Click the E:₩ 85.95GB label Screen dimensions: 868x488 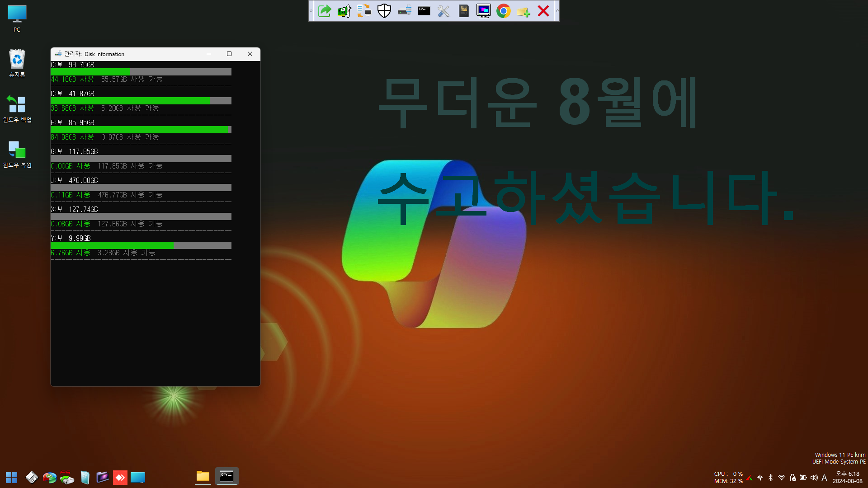tap(73, 122)
